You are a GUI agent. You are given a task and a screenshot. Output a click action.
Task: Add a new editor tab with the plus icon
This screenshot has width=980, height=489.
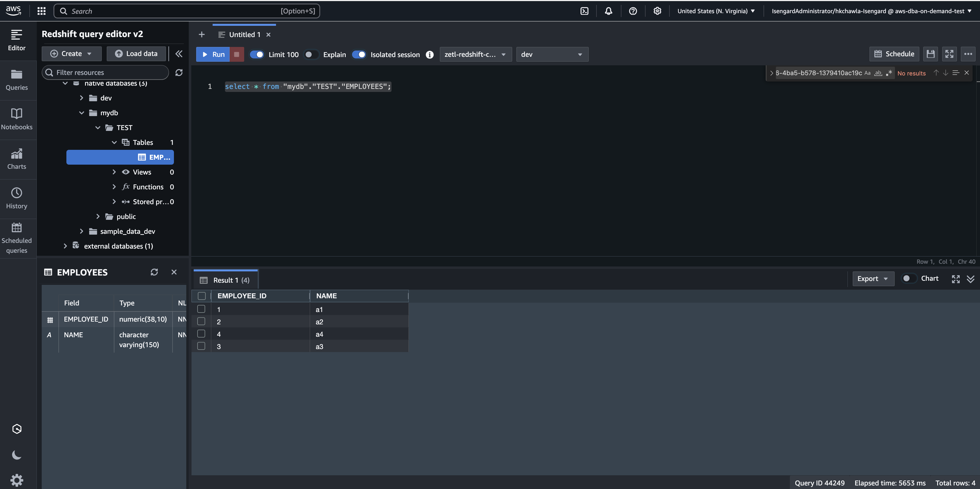click(202, 35)
